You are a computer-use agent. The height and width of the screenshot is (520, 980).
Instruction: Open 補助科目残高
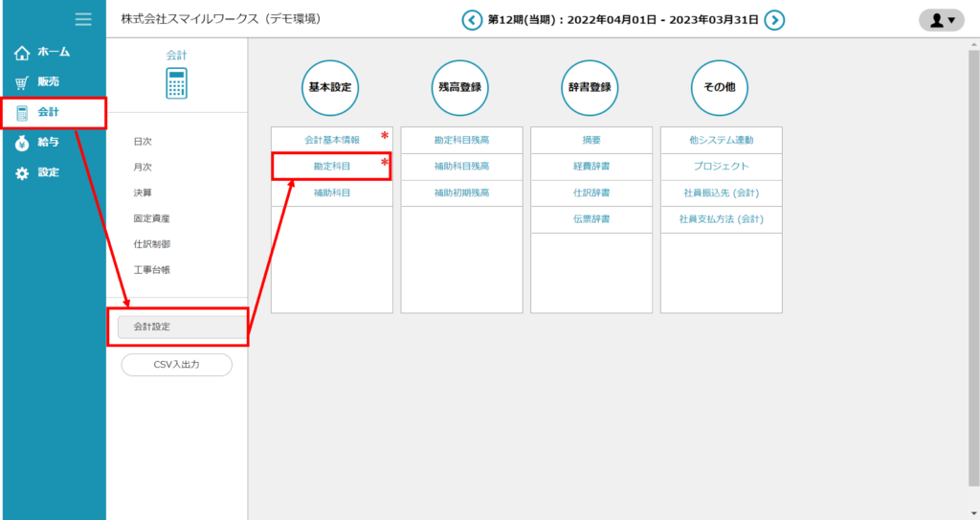coord(462,167)
